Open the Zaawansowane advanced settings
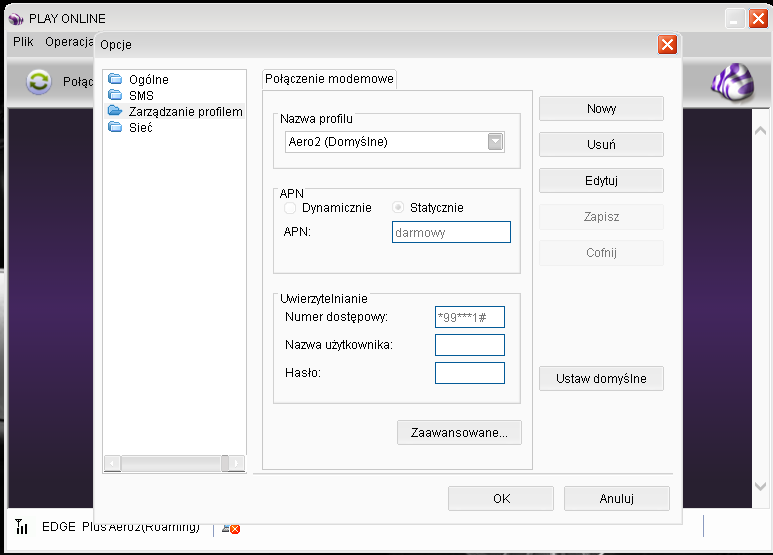 click(459, 433)
